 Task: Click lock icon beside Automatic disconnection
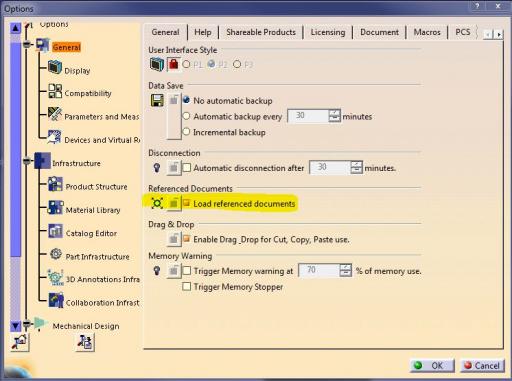click(x=174, y=168)
